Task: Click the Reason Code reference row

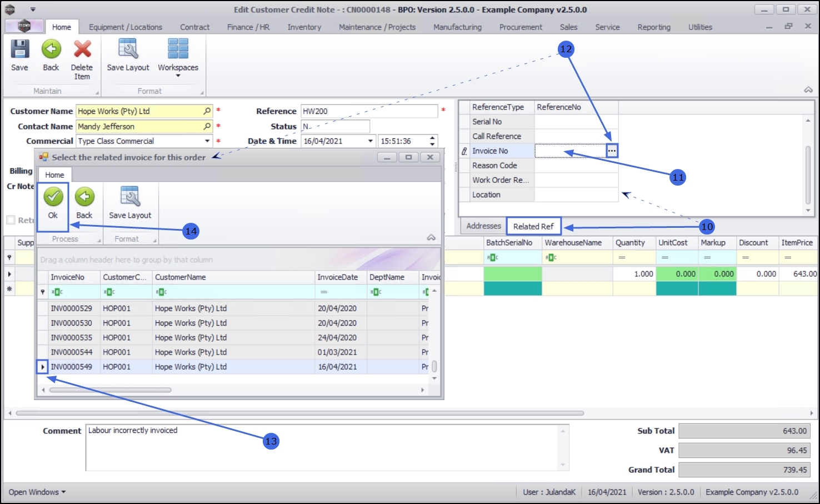Action: tap(539, 166)
